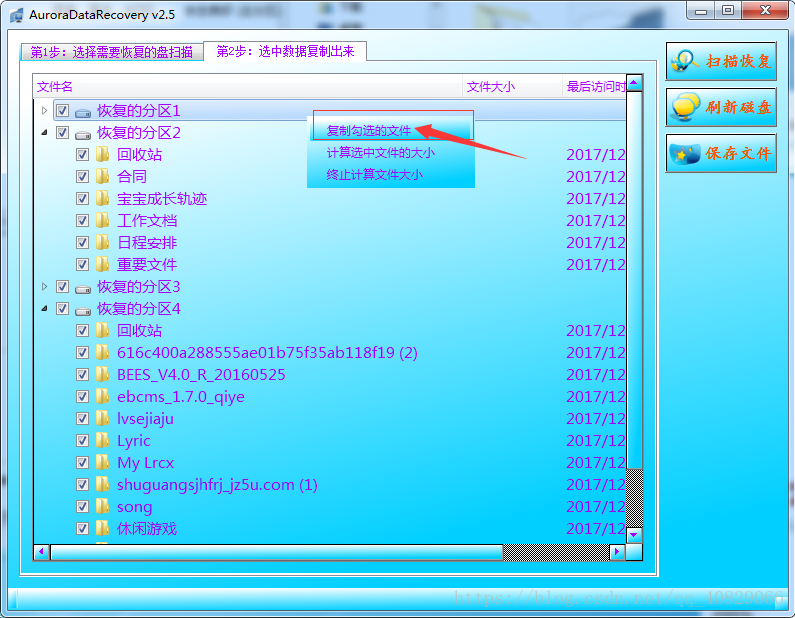795x618 pixels.
Task: Choose 复制勾选的文件 from context menu
Action: pyautogui.click(x=391, y=131)
